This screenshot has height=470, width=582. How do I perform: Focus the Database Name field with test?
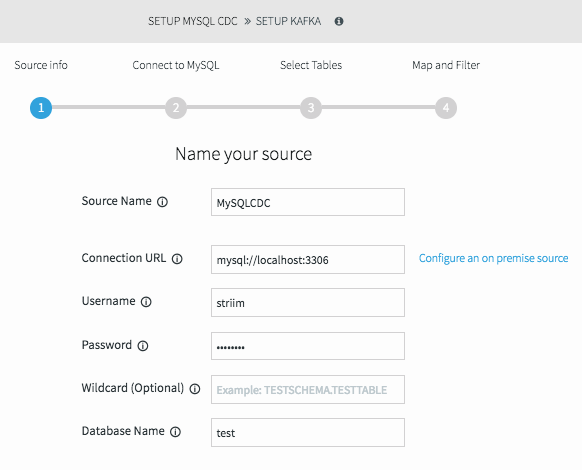coord(308,433)
